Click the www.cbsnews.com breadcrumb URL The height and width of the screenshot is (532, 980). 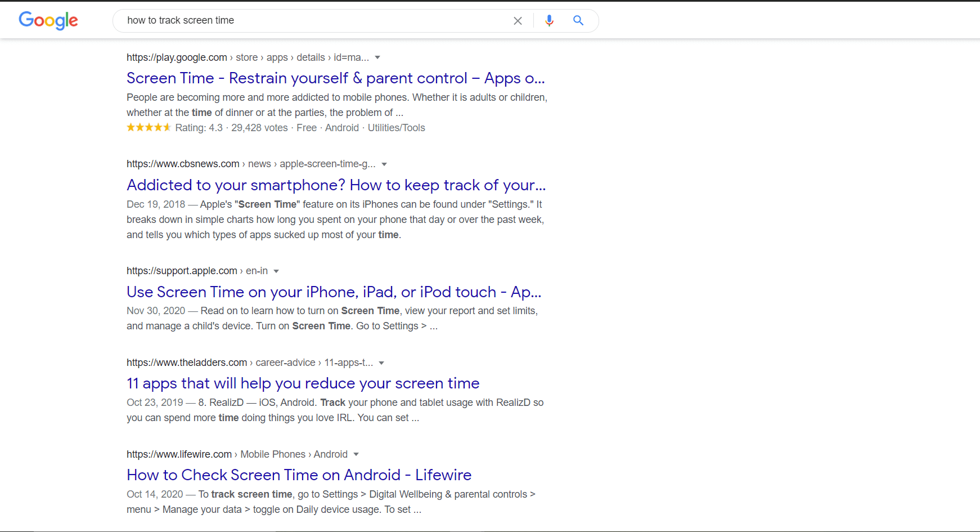point(183,164)
